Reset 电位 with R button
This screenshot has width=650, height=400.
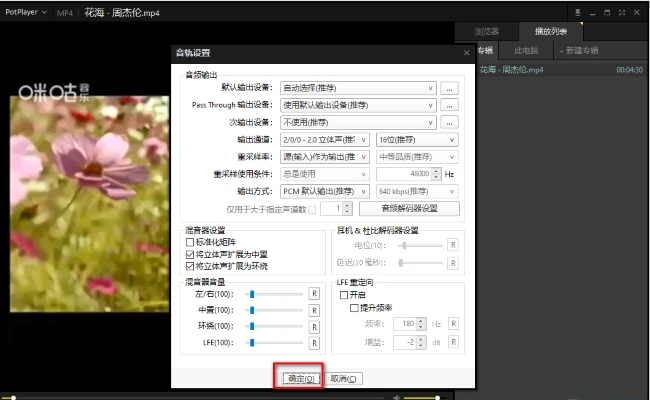pyautogui.click(x=453, y=245)
